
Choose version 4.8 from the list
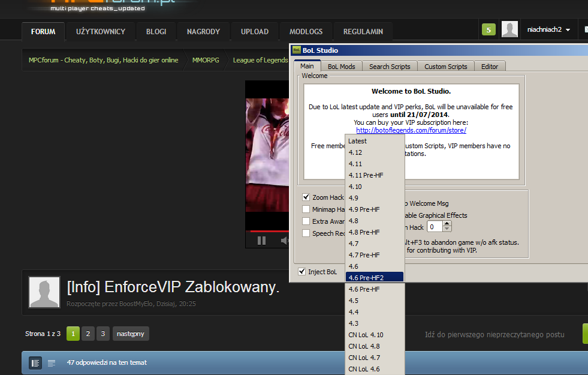click(375, 221)
